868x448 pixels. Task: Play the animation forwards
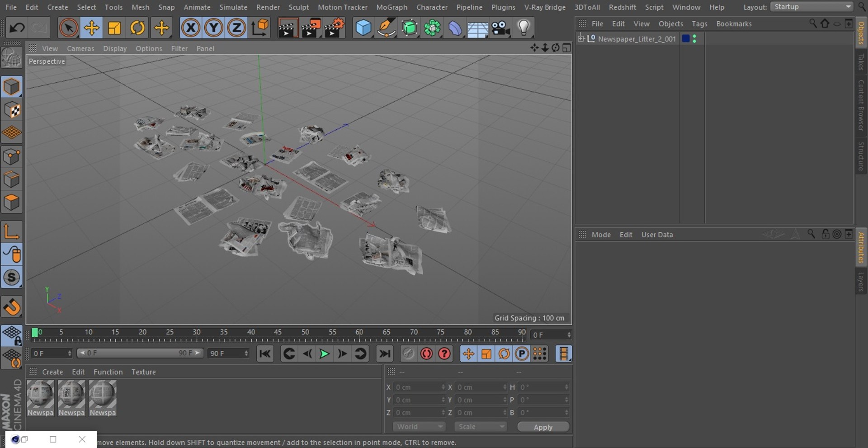click(x=324, y=354)
